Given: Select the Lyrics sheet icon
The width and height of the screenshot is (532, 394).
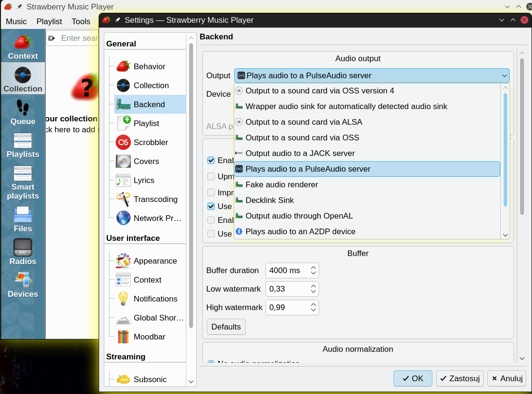Looking at the screenshot, I should [x=123, y=181].
